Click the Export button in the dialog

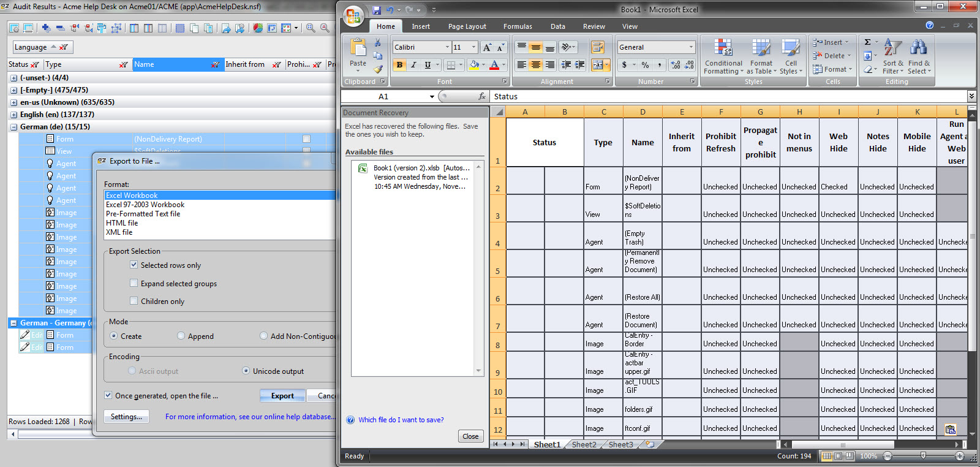[x=282, y=396]
